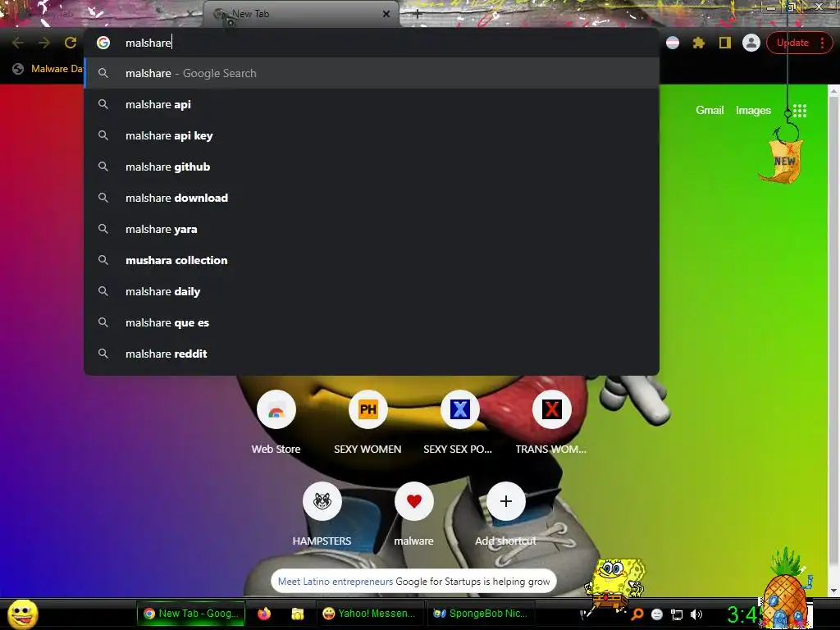Click the Google icon in address bar

click(103, 43)
